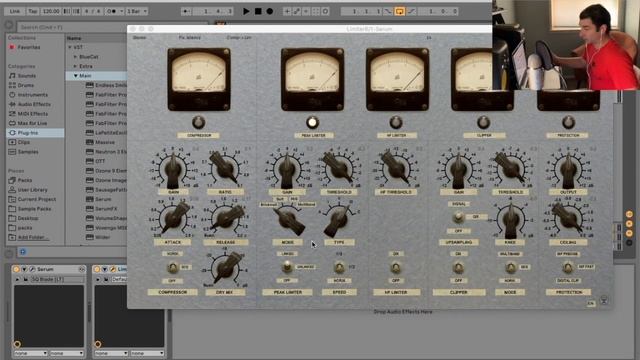
Task: Click the Dry Mix knob
Action: [x=226, y=268]
